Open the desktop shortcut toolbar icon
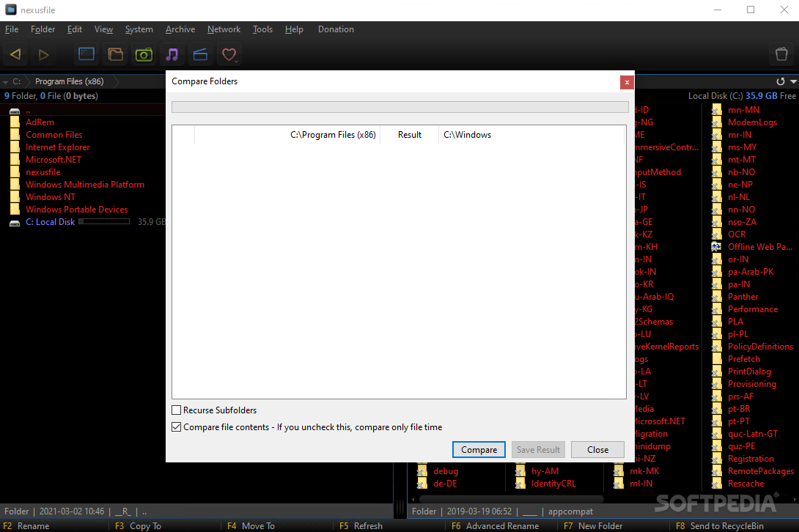Viewport: 799px width, 532px height. pyautogui.click(x=86, y=54)
